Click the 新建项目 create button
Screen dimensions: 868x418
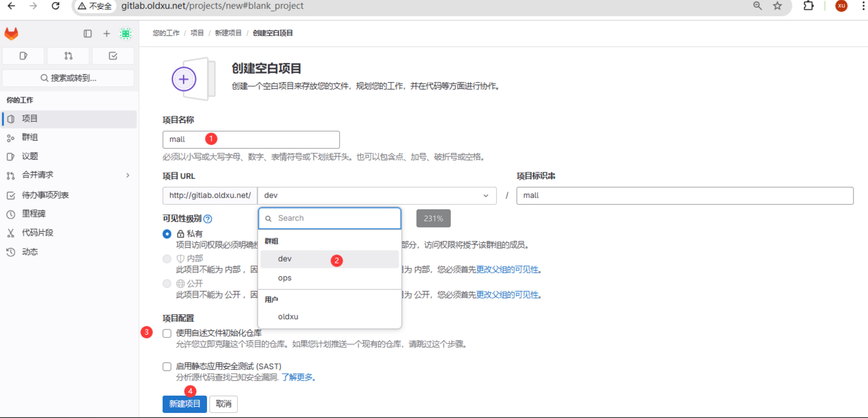(x=184, y=404)
